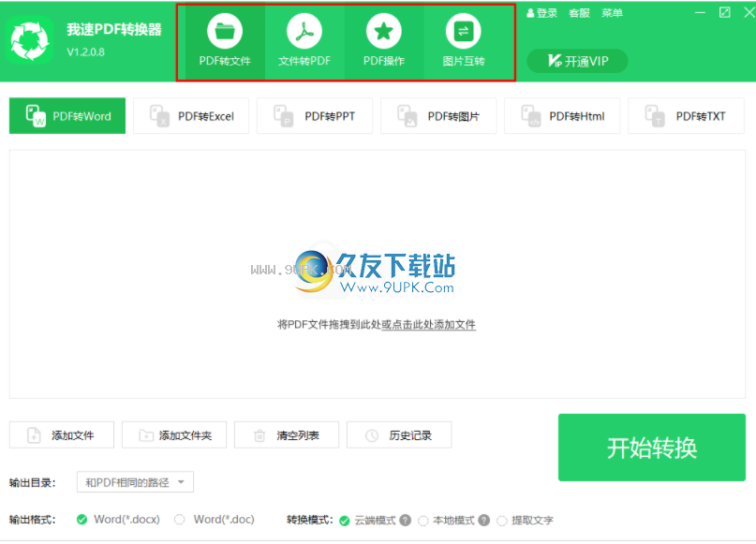
Task: Click the PDF转Word document icon
Action: click(36, 116)
